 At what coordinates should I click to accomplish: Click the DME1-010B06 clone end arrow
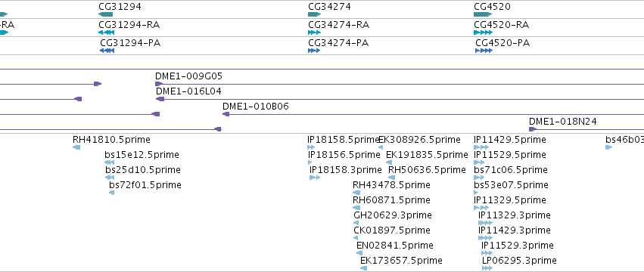226,114
